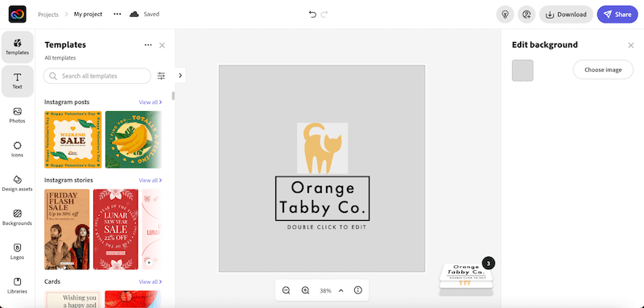Click the Choose image button

point(603,69)
